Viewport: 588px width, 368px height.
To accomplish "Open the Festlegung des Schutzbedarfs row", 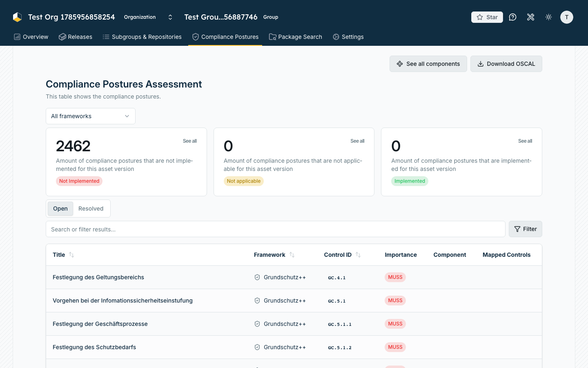I will coord(294,347).
